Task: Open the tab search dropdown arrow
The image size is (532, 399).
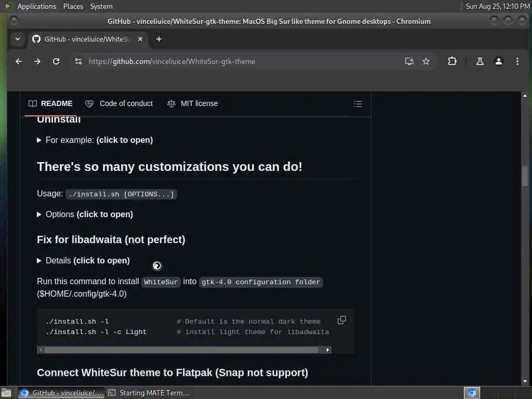Action: (18, 39)
